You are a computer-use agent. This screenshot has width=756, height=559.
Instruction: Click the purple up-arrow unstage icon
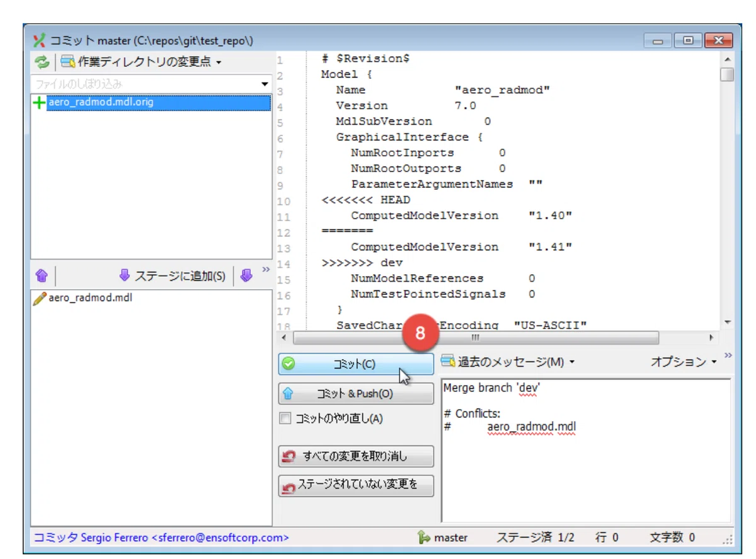coord(42,275)
